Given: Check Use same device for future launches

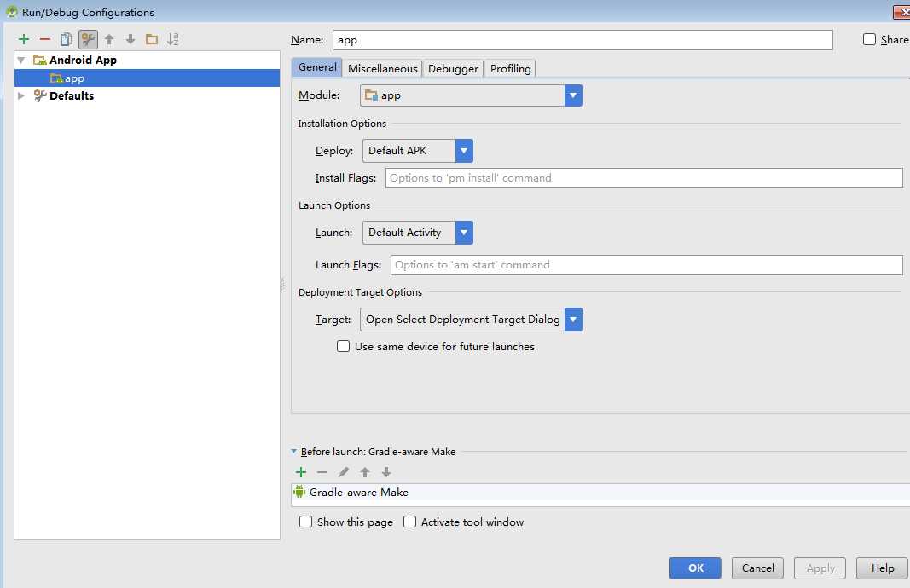Looking at the screenshot, I should [x=343, y=346].
